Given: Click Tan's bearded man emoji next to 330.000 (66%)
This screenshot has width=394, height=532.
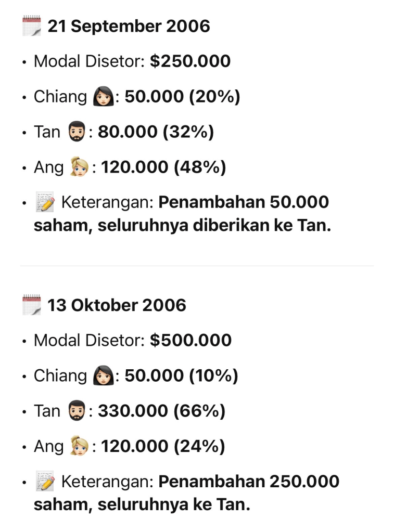Looking at the screenshot, I should pos(77,411).
